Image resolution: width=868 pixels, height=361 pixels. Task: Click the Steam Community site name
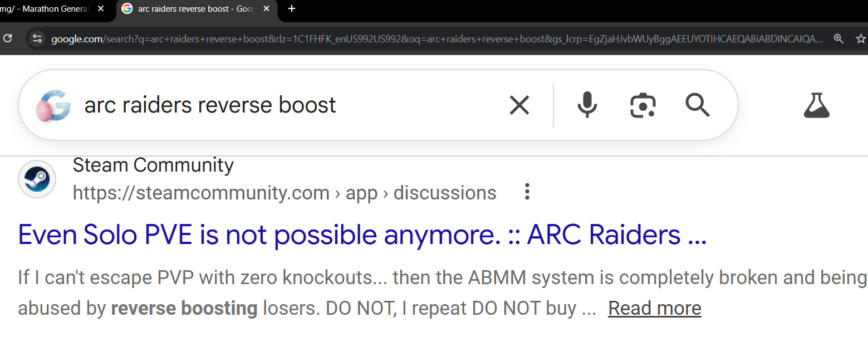(x=153, y=165)
